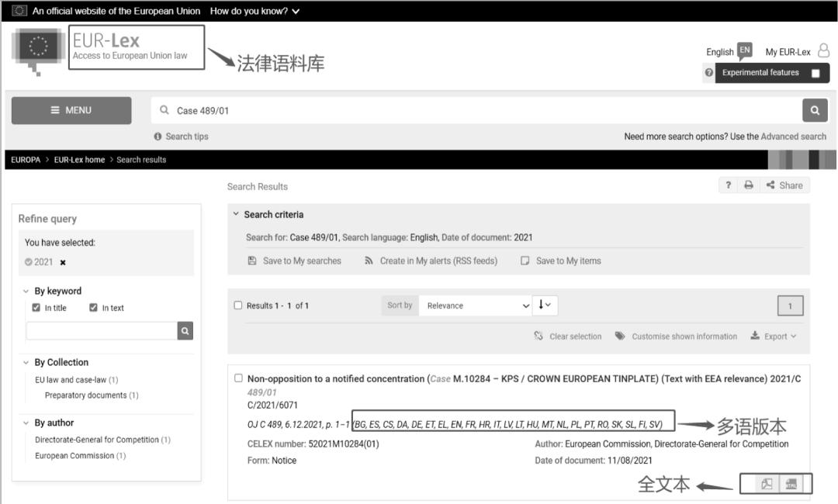Check the Results 1 - 1 select-all checkbox
Screen dimensions: 838x504
(x=238, y=306)
